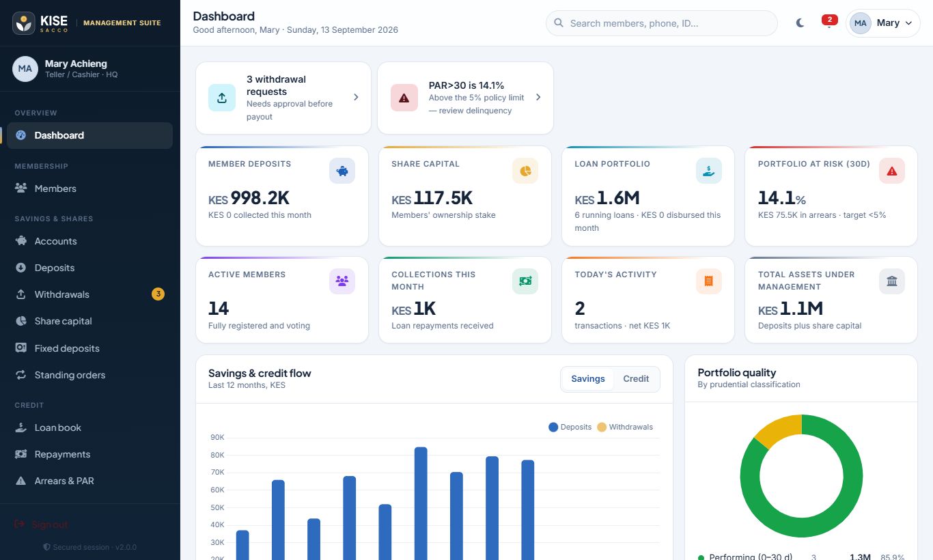933x560 pixels.
Task: Click the Arrears & PAR warning icon in sidebar
Action: click(21, 481)
